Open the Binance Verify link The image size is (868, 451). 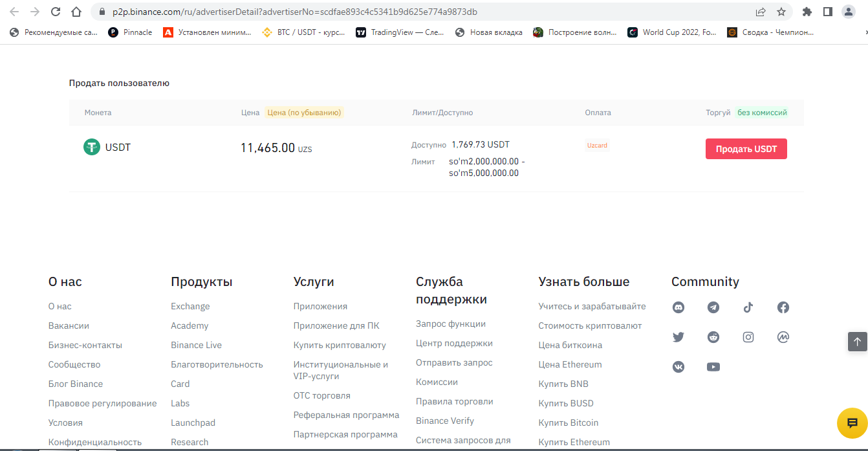[445, 421]
